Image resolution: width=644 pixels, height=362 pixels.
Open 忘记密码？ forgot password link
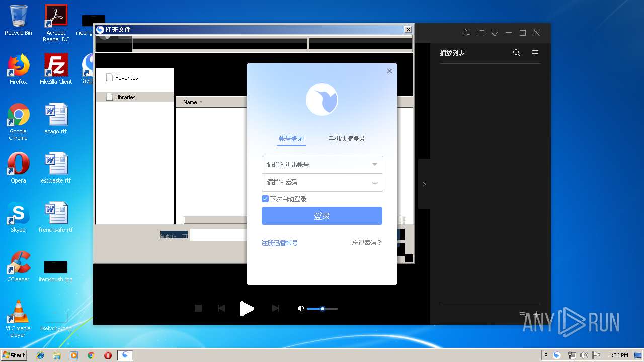pyautogui.click(x=367, y=243)
